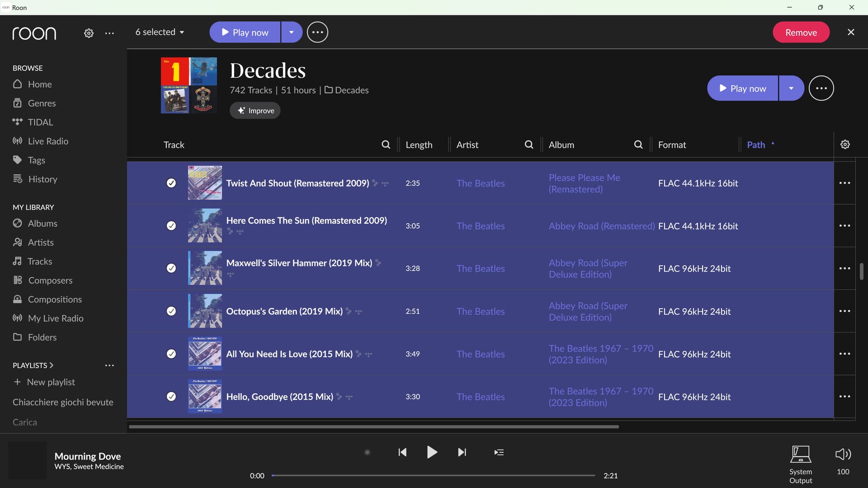Expand top Play now dropdown arrow

292,32
